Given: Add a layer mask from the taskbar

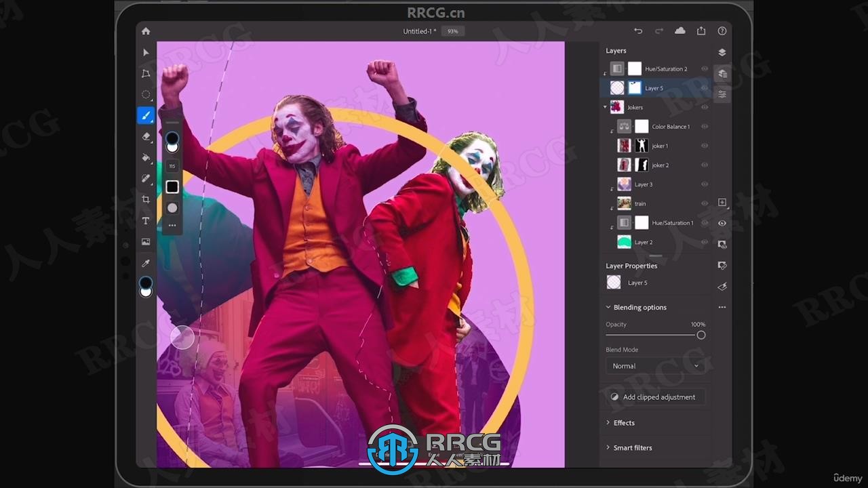Looking at the screenshot, I should tap(722, 244).
